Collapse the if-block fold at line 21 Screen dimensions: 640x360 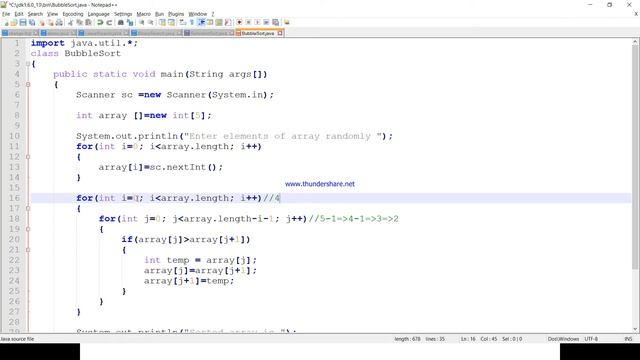28,250
